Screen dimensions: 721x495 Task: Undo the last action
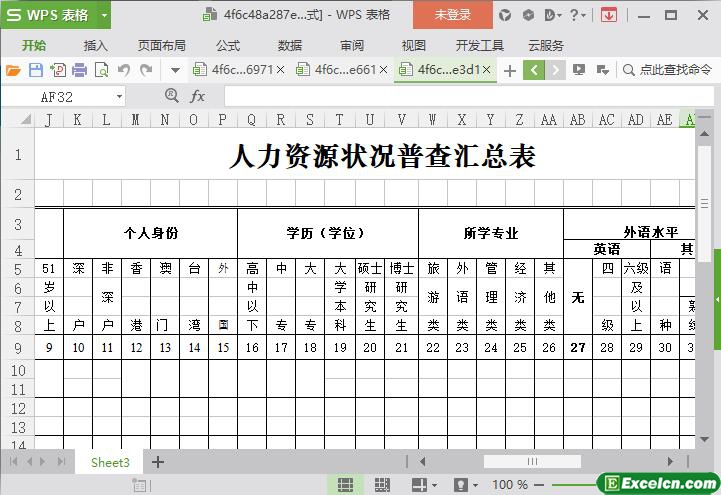(123, 70)
